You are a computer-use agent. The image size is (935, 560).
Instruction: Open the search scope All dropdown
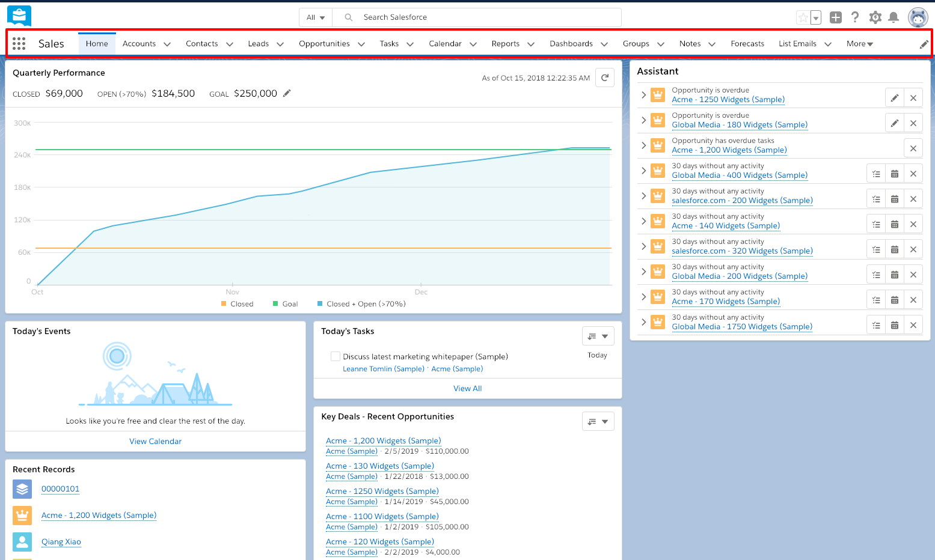(316, 17)
